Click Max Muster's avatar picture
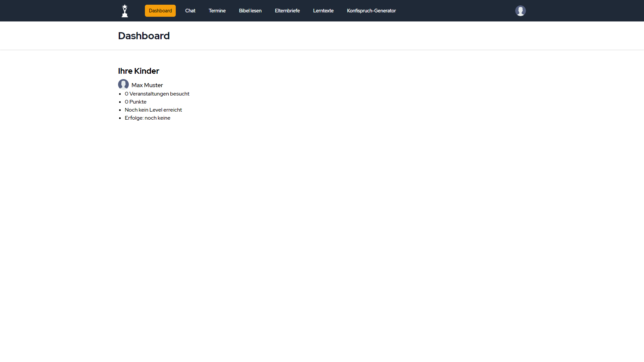Viewport: 644px width, 362px height. point(123,84)
